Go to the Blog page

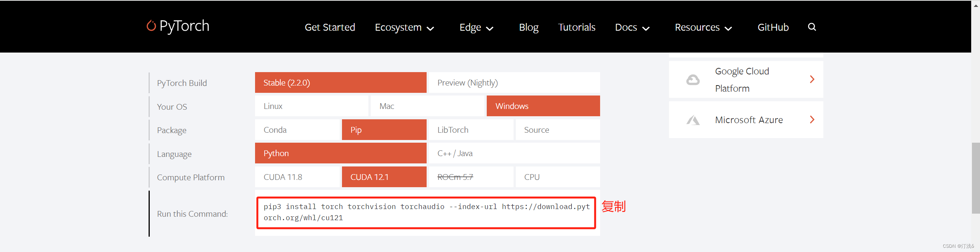[528, 27]
